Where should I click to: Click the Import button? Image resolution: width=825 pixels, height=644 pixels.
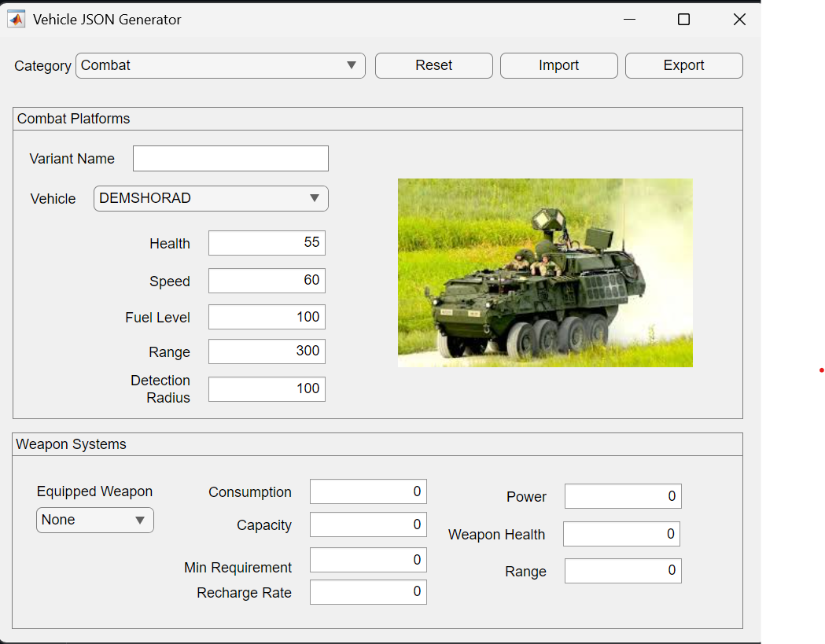coord(558,65)
